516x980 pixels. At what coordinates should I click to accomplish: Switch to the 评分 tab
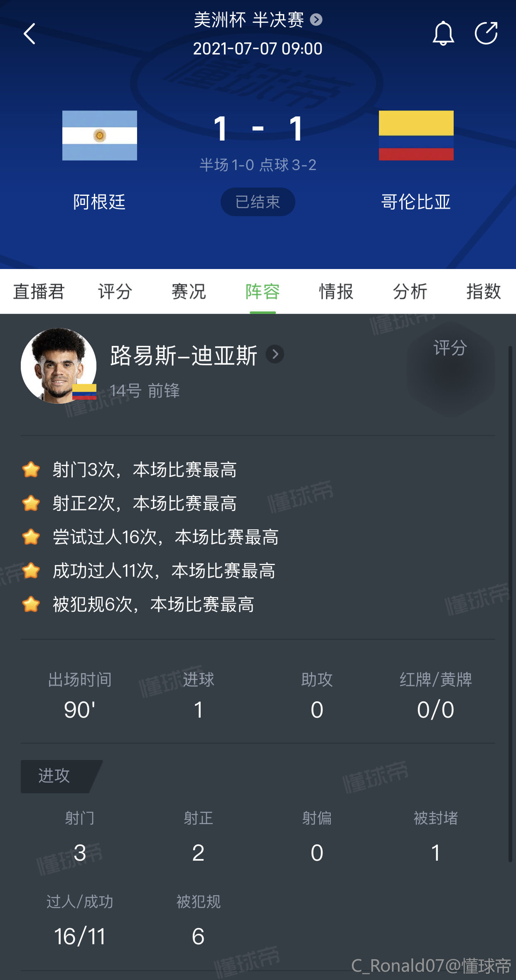115,291
